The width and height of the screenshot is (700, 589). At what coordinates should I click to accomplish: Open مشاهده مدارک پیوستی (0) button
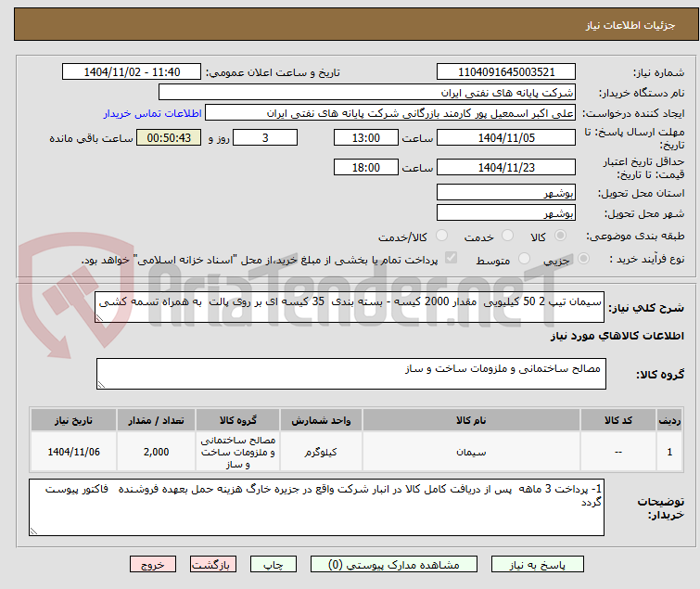[x=394, y=565]
